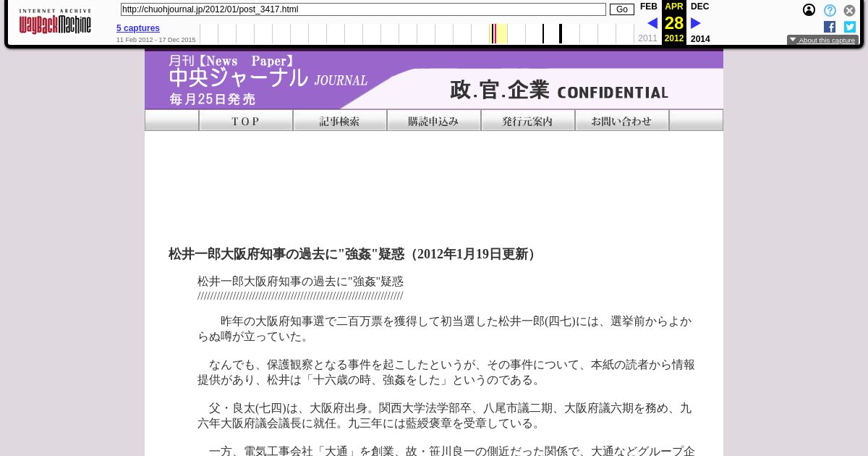This screenshot has width=868, height=456.
Task: Click the date range 11 Feb 2012 - 17 Dec 2015
Action: click(156, 40)
